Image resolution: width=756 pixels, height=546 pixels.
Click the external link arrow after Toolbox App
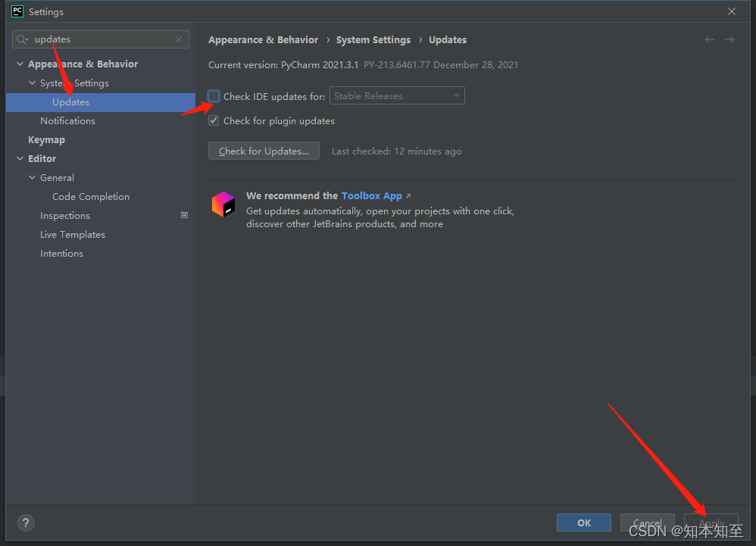(408, 196)
